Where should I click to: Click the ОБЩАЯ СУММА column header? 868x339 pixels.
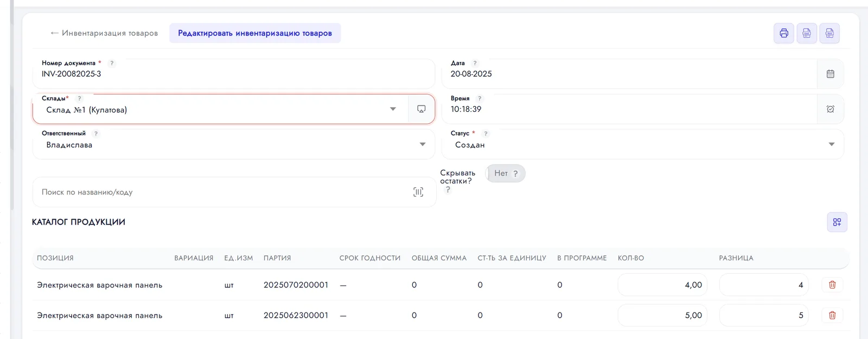439,258
